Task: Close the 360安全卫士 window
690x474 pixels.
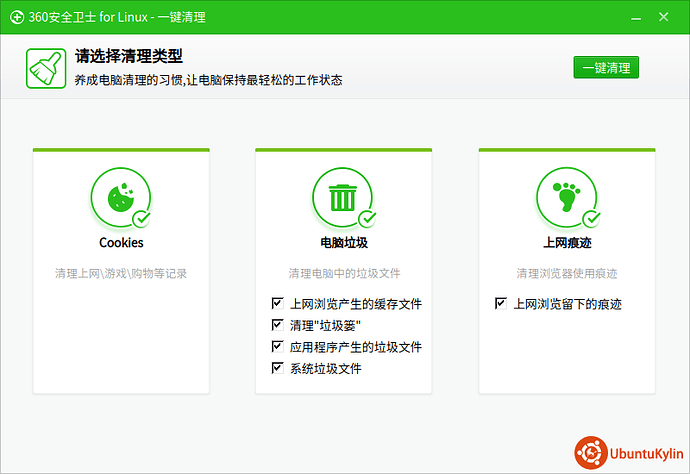Action: 663,17
